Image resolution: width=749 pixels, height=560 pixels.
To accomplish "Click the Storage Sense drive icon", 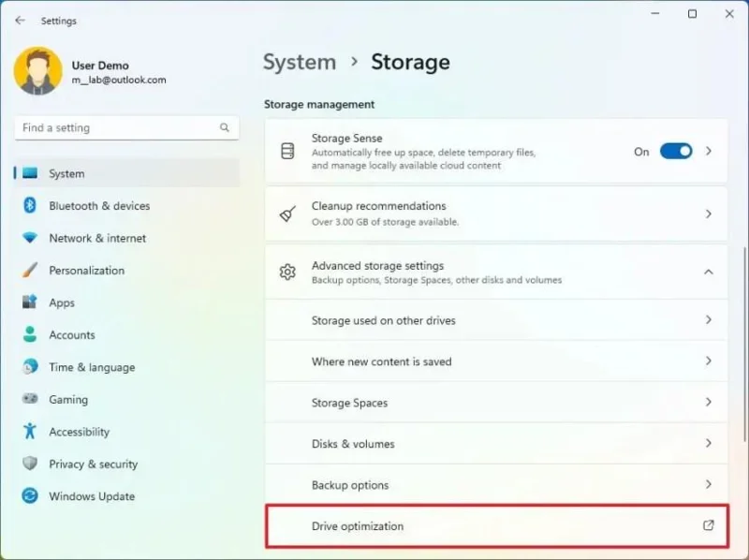I will [x=287, y=151].
